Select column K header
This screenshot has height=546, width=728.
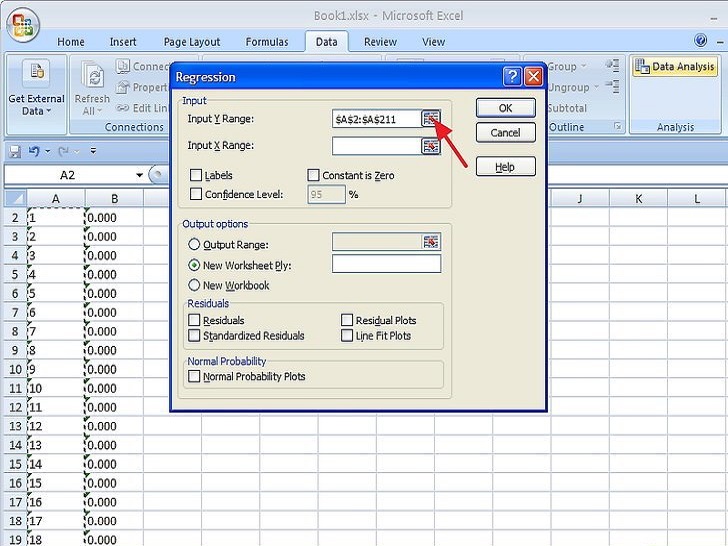tap(638, 199)
